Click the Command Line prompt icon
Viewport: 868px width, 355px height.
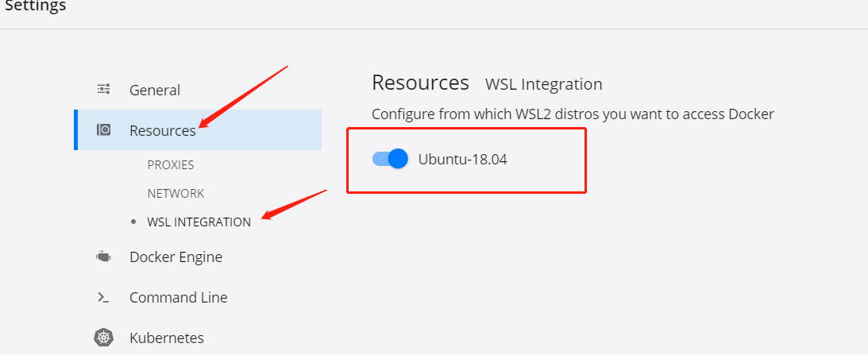(x=103, y=297)
